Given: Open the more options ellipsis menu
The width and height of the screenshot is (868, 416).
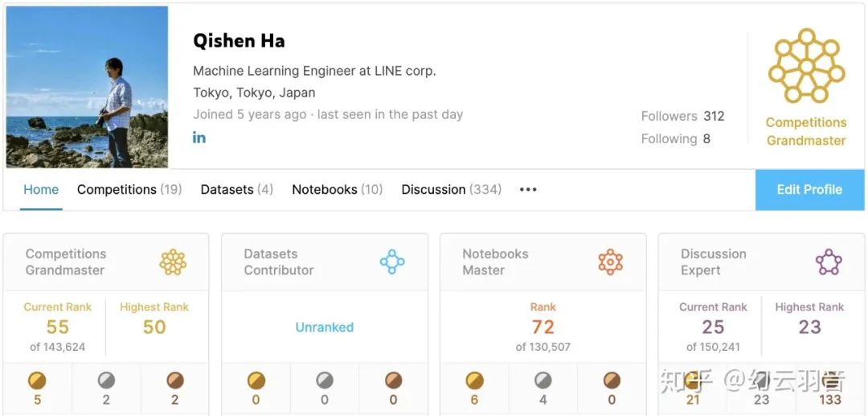Looking at the screenshot, I should click(528, 190).
